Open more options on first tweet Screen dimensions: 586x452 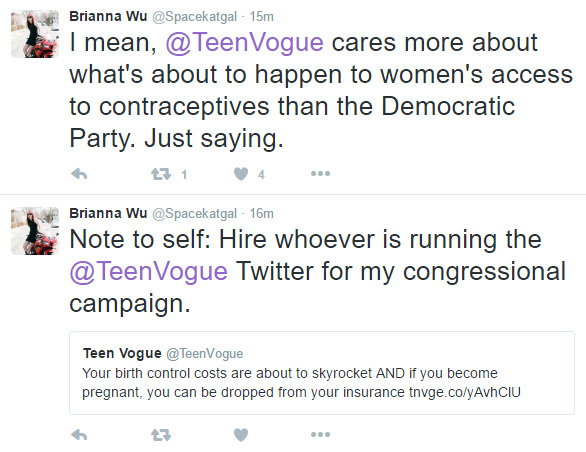(320, 173)
